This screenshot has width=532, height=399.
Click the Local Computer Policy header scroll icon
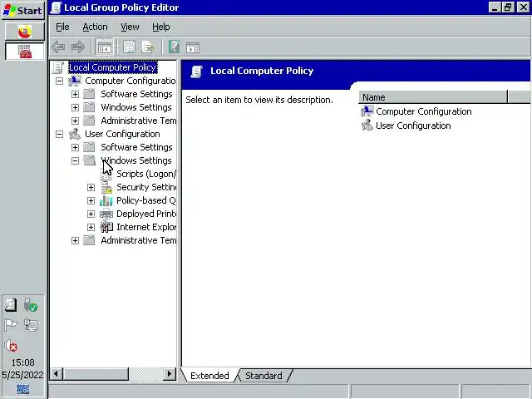pyautogui.click(x=196, y=71)
